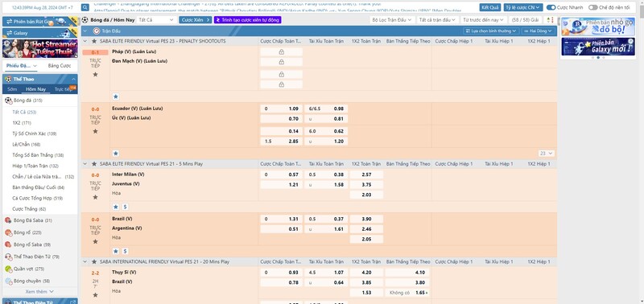Select Tỷ Số Chính Xác market
The width and height of the screenshot is (644, 304).
point(35,134)
